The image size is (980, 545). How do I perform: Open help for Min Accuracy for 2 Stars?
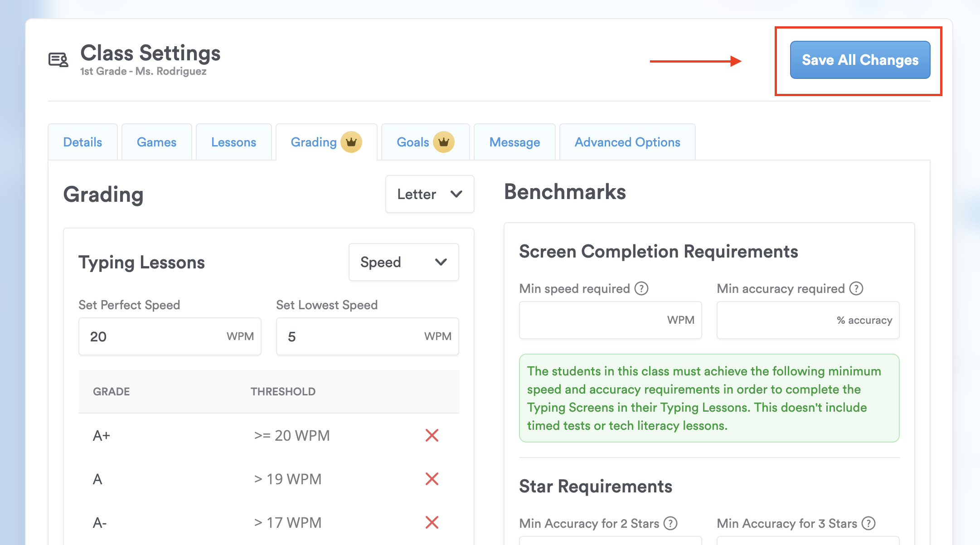click(x=670, y=523)
